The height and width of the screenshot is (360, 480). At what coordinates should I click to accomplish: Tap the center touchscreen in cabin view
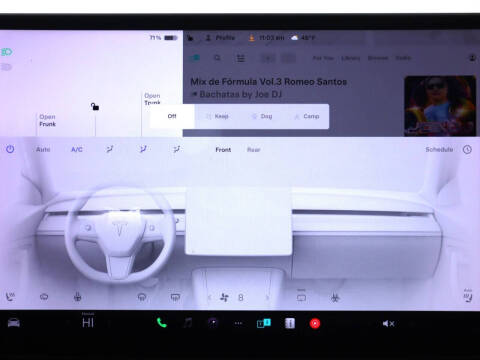click(x=239, y=222)
